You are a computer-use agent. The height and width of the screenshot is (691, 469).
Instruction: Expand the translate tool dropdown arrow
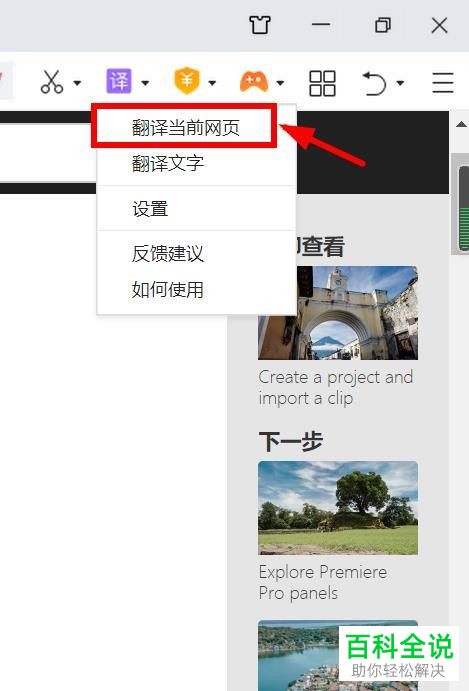click(x=145, y=82)
